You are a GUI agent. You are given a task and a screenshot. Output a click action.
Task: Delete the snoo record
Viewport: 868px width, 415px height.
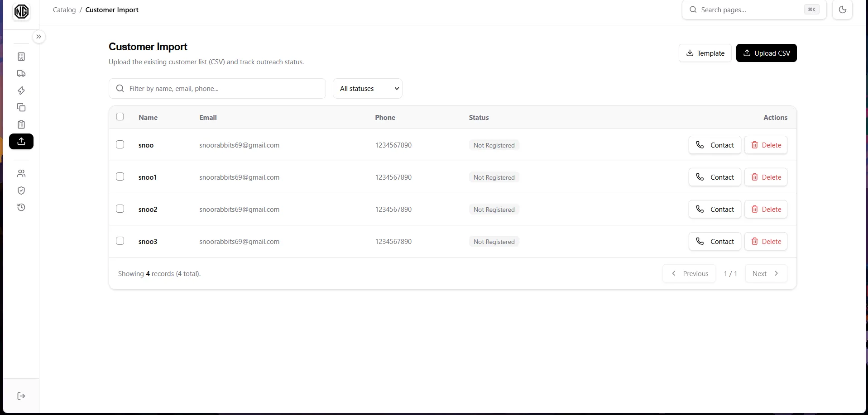point(766,145)
